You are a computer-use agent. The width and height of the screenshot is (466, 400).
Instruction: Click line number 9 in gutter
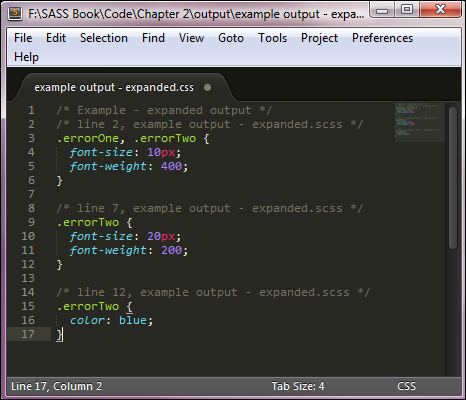[31, 222]
